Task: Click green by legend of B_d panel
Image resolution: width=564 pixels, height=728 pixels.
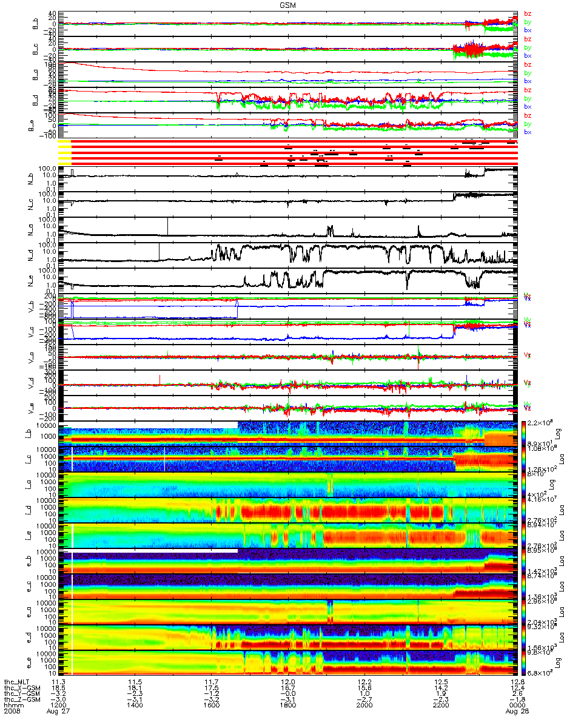Action: (x=528, y=98)
